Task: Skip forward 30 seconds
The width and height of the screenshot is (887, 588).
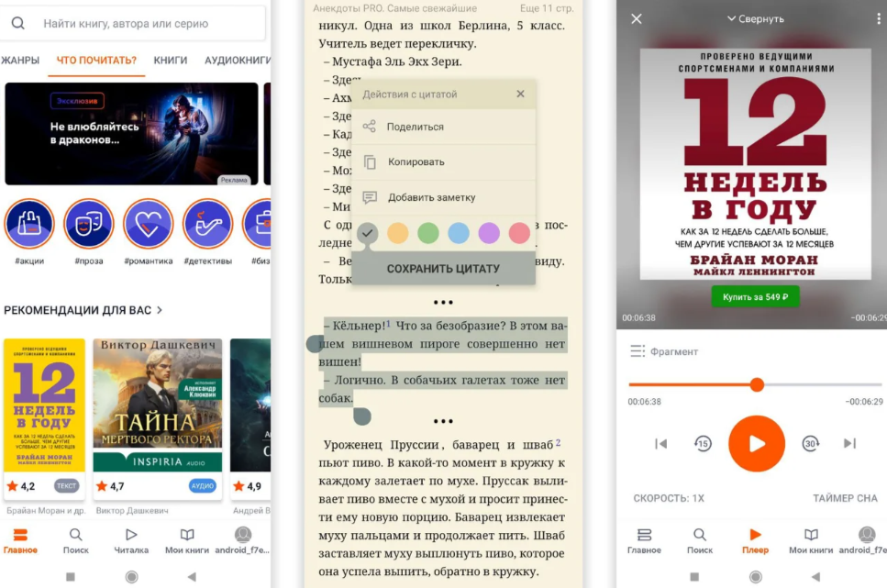Action: click(811, 444)
